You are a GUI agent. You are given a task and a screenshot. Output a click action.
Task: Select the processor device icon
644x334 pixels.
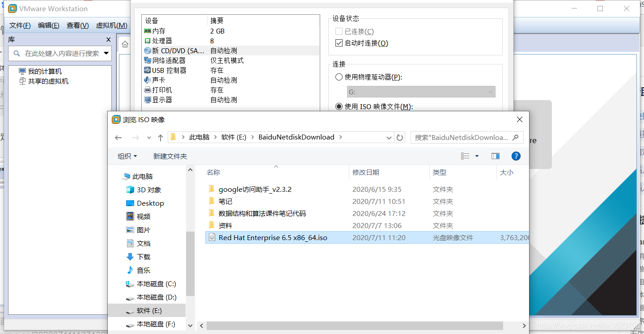[148, 41]
